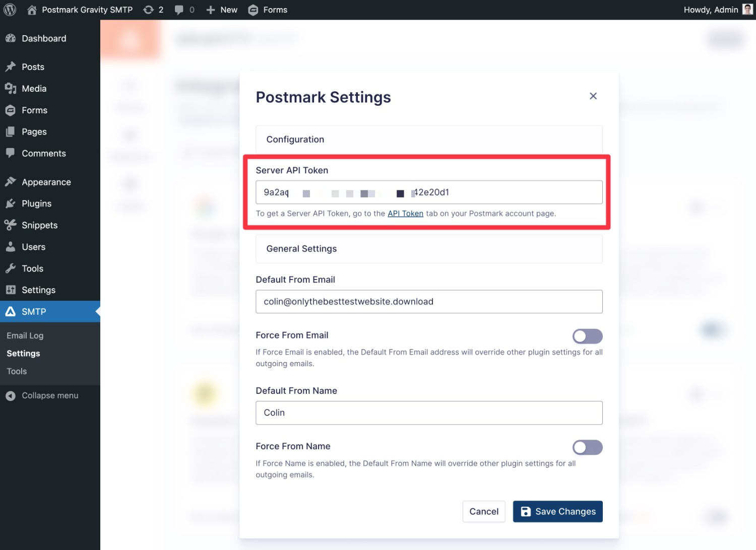The width and height of the screenshot is (756, 550).
Task: Open SMTP Tools submenu item
Action: 17,371
